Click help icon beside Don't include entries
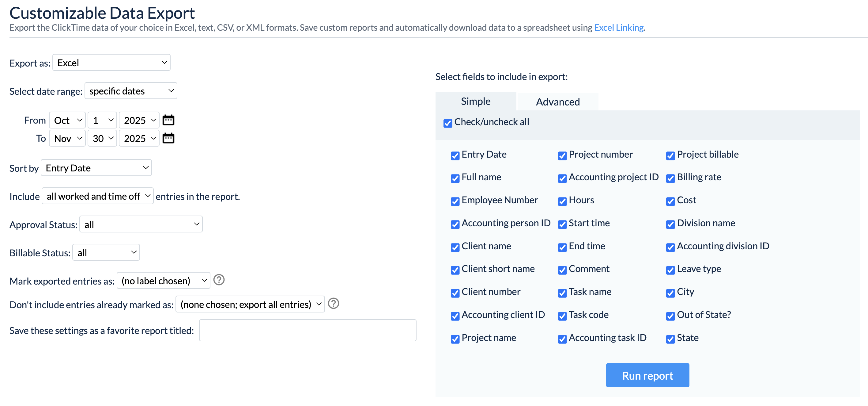Viewport: 868px width, 406px height. click(x=334, y=304)
